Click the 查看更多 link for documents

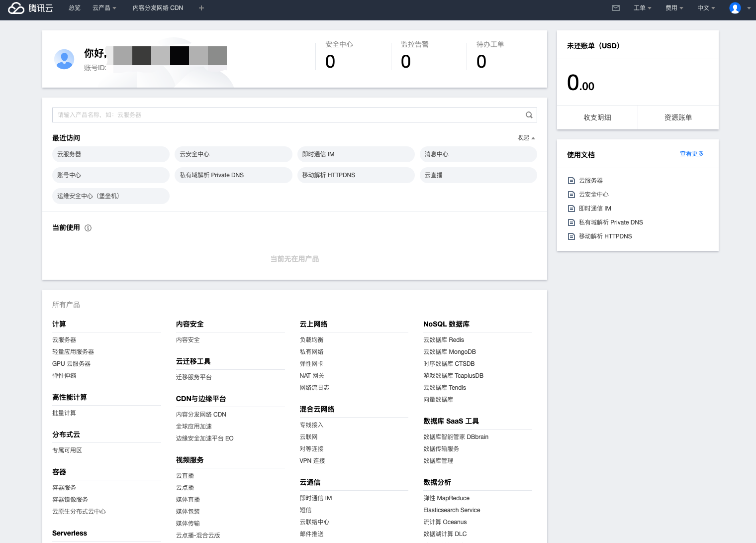pos(692,154)
